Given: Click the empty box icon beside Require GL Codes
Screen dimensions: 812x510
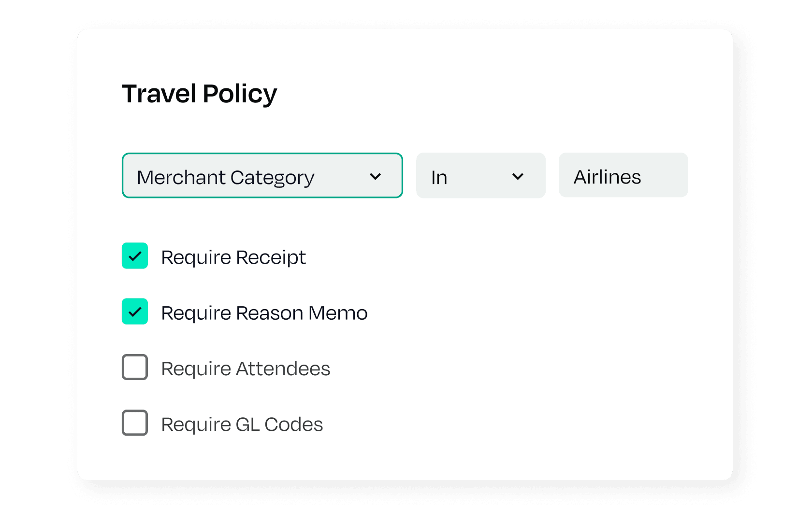Looking at the screenshot, I should (x=135, y=423).
